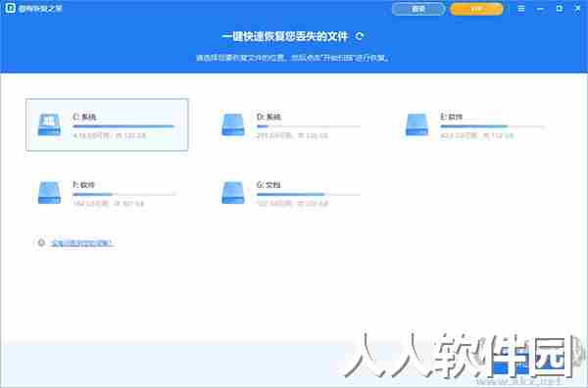Image resolution: width=588 pixels, height=388 pixels.
Task: Click the G: drive name label
Action: point(269,185)
